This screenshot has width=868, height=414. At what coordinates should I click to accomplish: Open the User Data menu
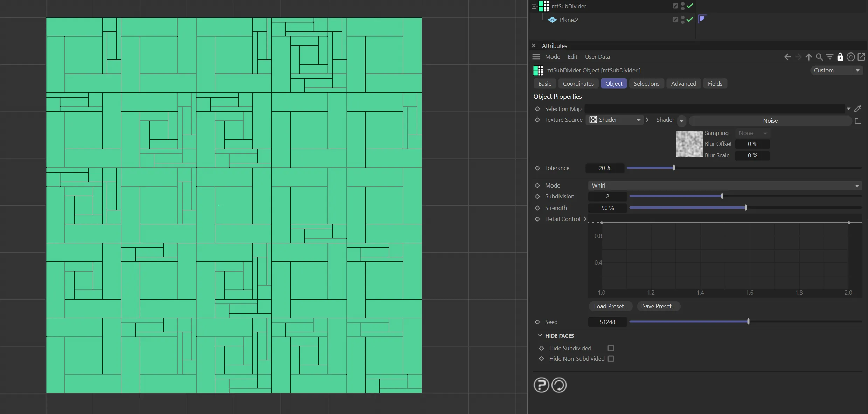point(597,57)
